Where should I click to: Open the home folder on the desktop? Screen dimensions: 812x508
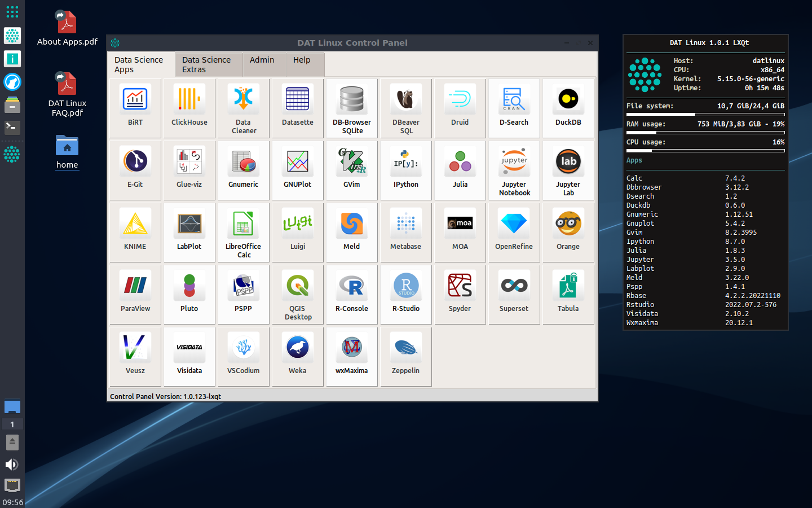point(67,152)
